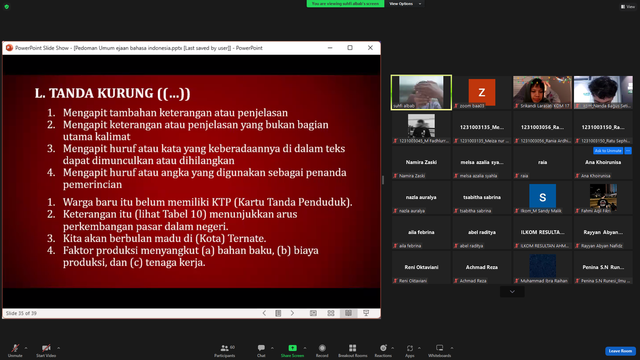Open Whiteboards
The width and height of the screenshot is (640, 360).
[440, 350]
